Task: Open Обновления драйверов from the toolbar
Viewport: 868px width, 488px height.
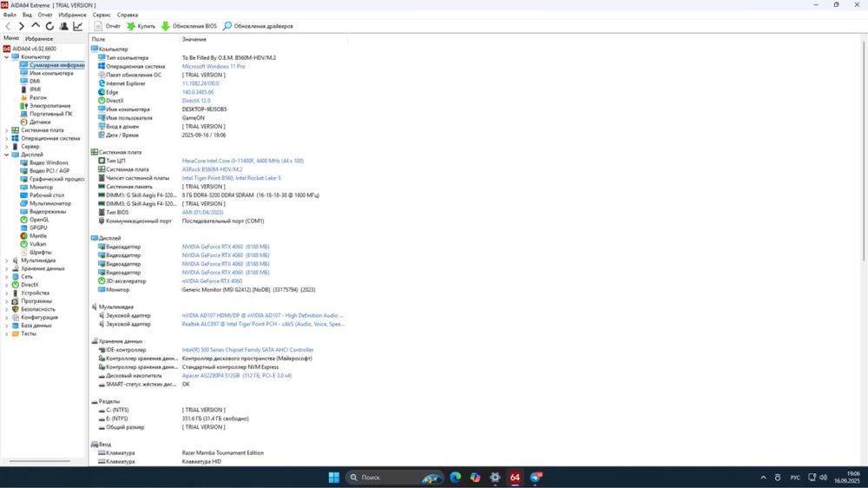Action: (258, 26)
